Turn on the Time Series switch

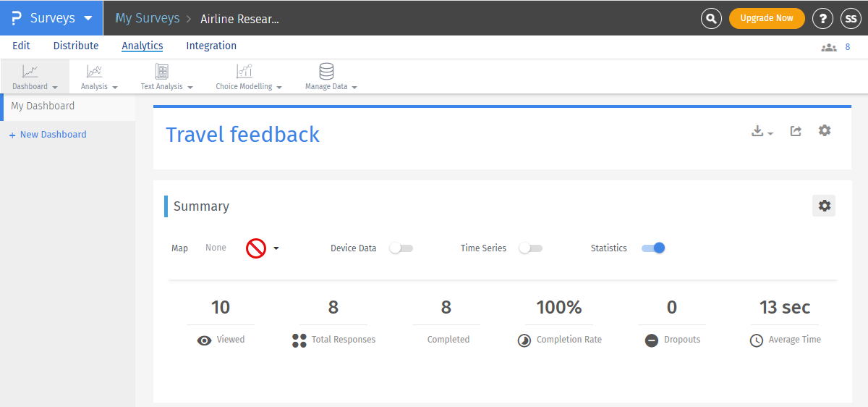[530, 248]
